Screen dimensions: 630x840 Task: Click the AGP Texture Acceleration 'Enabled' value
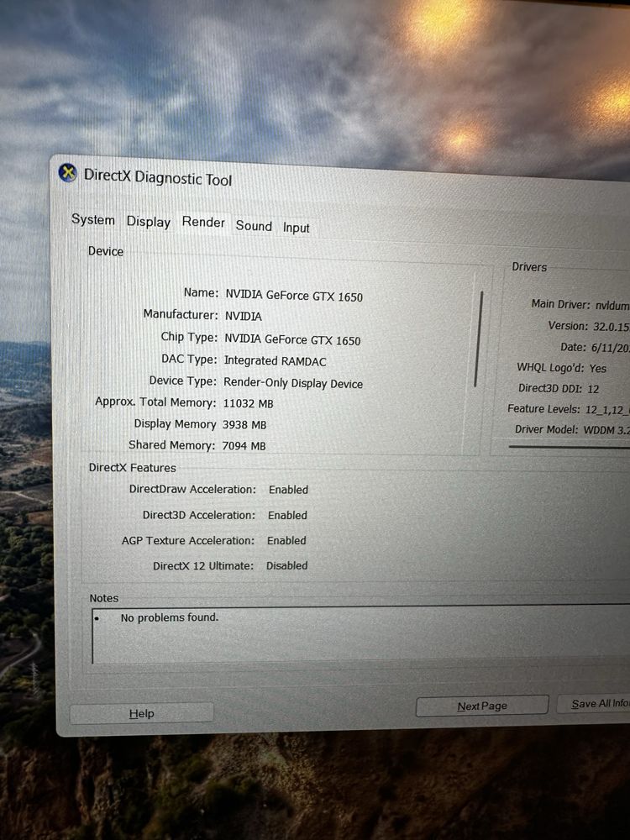pyautogui.click(x=286, y=540)
